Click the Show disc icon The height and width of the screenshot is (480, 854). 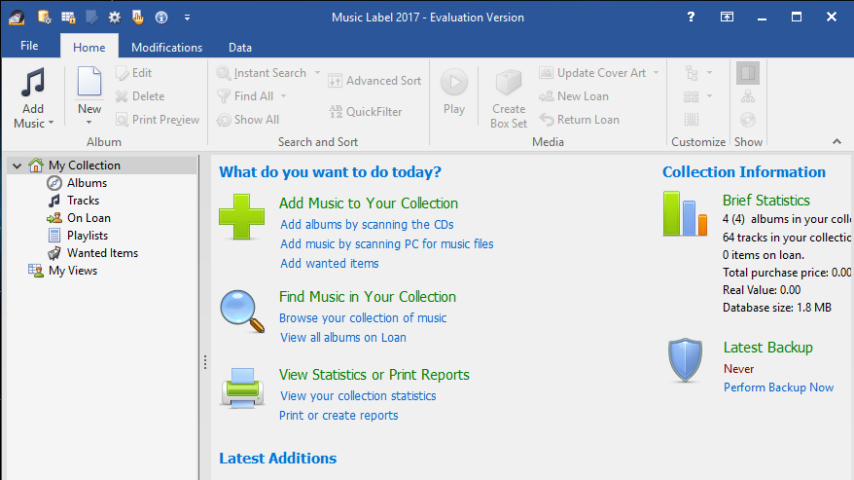[748, 120]
